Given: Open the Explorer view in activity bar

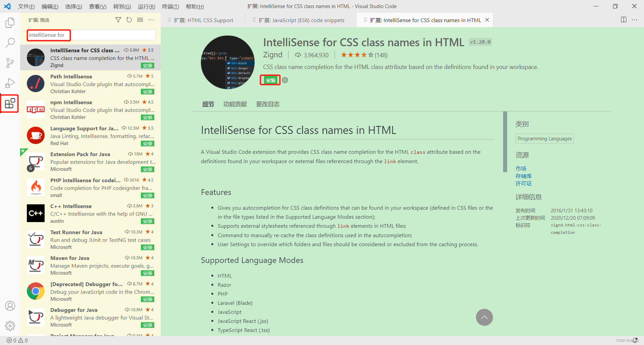Looking at the screenshot, I should (x=10, y=23).
